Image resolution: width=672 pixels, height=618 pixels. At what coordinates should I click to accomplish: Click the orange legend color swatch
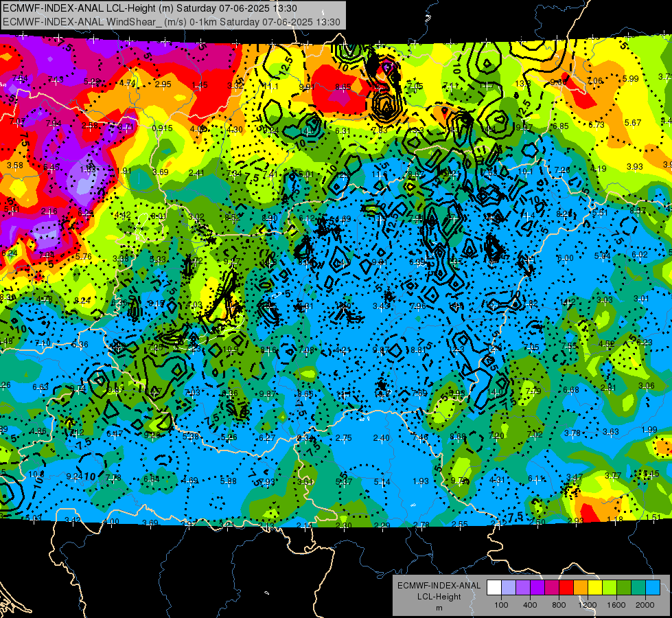point(581,587)
